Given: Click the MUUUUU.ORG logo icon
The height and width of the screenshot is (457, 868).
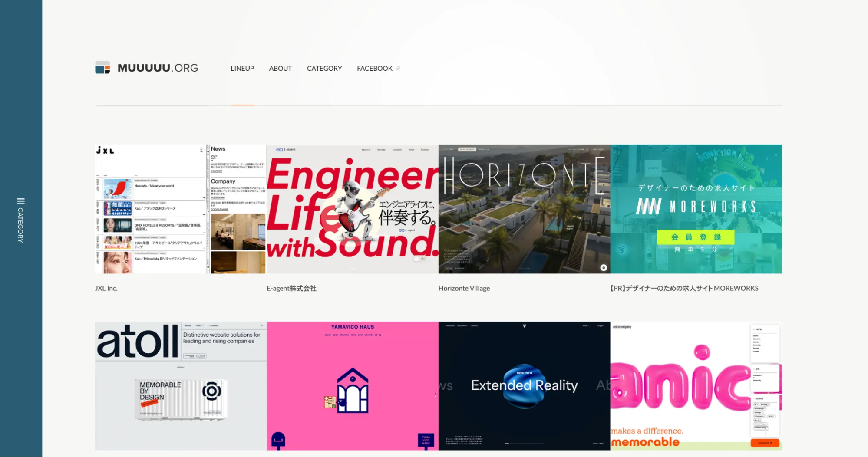Looking at the screenshot, I should click(x=102, y=68).
